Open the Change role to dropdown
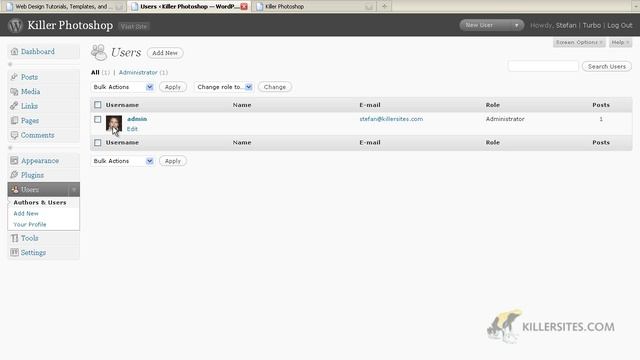This screenshot has height=360, width=640. pyautogui.click(x=224, y=87)
